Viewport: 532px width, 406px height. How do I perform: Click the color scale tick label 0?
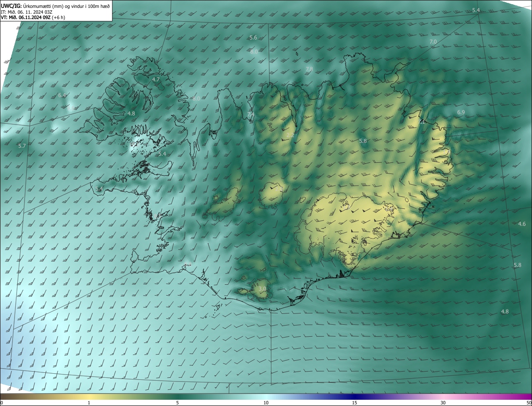pos(2,403)
